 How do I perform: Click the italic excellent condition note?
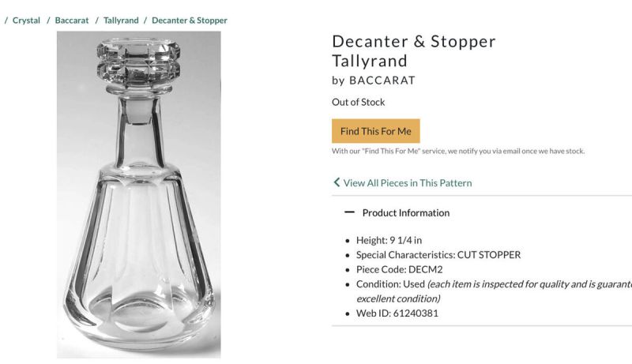(x=398, y=298)
